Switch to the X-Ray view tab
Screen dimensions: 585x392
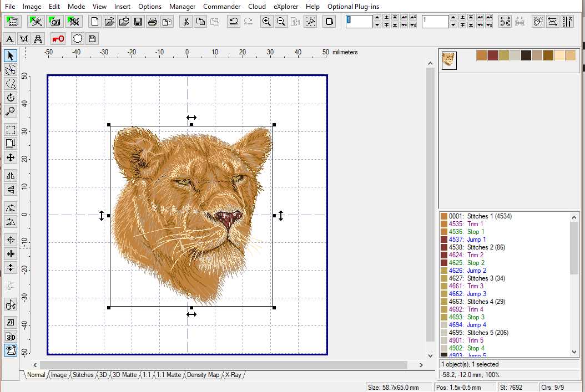tap(233, 375)
